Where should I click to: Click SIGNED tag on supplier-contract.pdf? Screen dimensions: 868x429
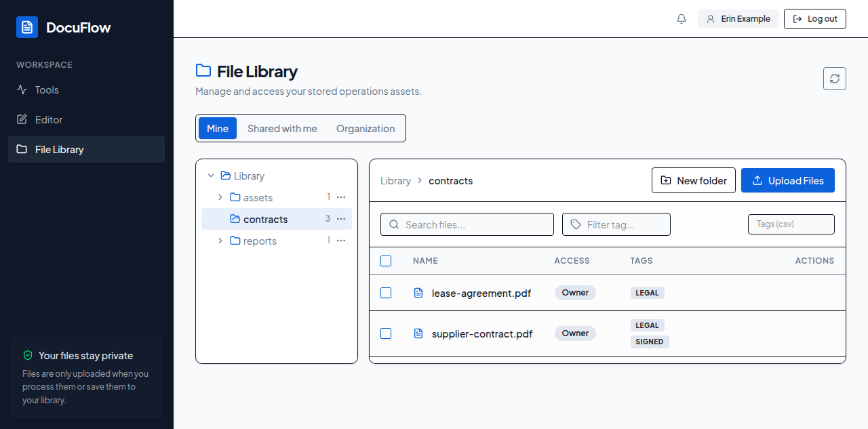click(x=650, y=342)
